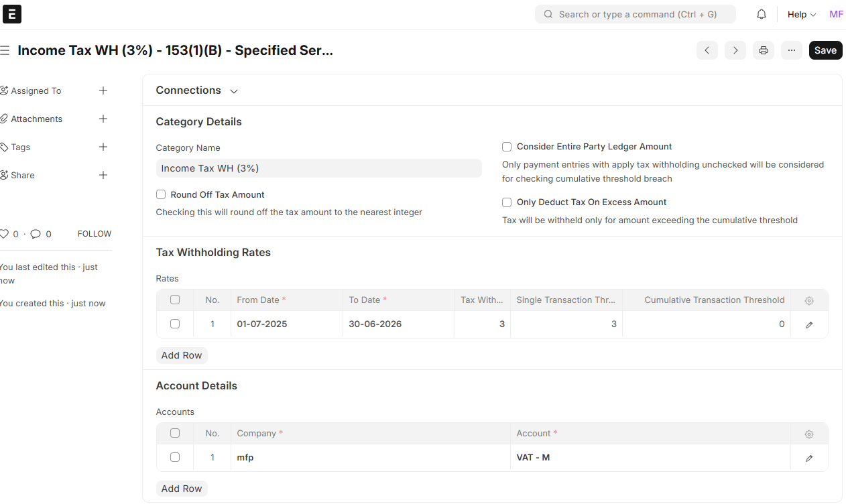This screenshot has height=504, width=846.
Task: Check Only Deduct Tax On Excess Amount
Action: pyautogui.click(x=507, y=202)
